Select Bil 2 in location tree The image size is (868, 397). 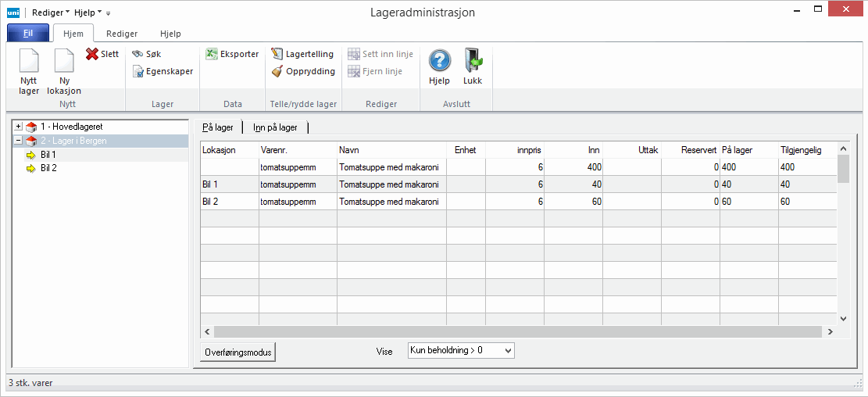(x=48, y=168)
